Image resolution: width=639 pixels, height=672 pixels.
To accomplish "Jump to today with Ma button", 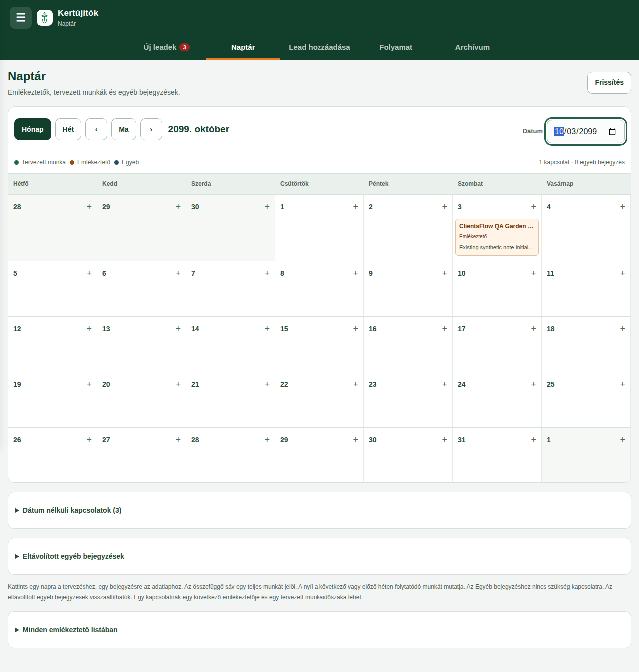I will 124,129.
